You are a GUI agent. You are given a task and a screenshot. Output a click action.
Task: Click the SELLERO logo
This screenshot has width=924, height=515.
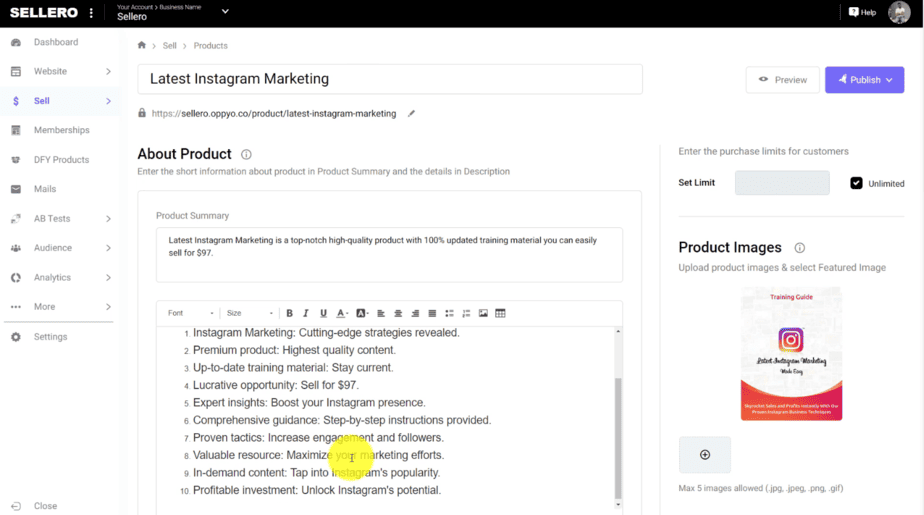pos(44,12)
